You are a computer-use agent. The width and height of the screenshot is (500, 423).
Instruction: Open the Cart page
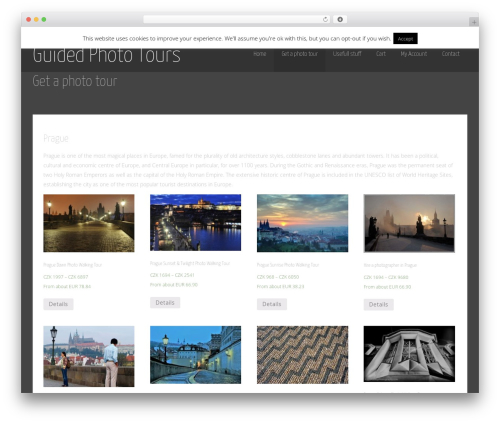381,54
